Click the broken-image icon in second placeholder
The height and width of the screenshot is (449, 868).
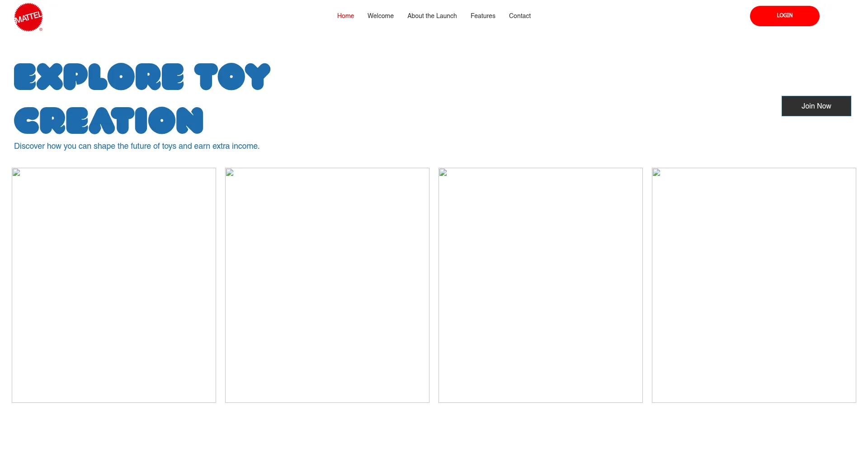click(229, 173)
